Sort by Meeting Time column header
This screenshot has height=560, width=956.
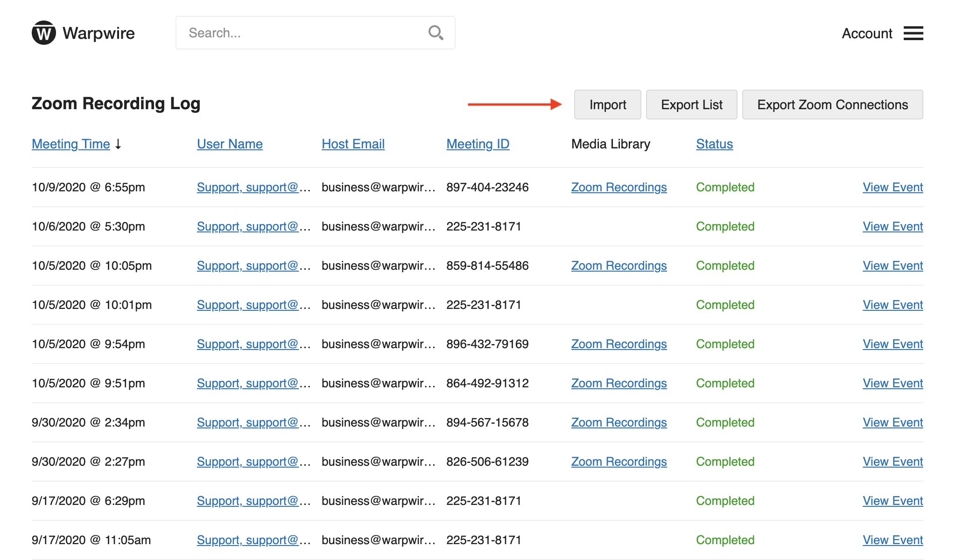pyautogui.click(x=71, y=144)
